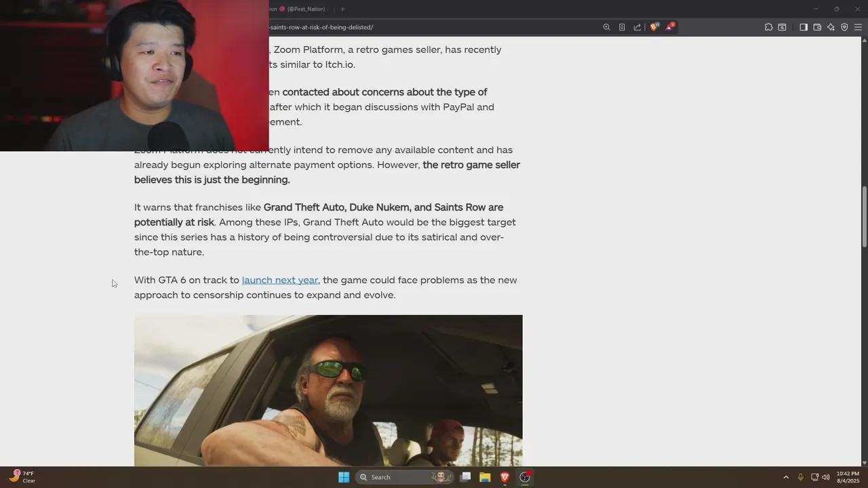Follow the 'launch next year' link
The width and height of the screenshot is (868, 488).
pyautogui.click(x=280, y=280)
